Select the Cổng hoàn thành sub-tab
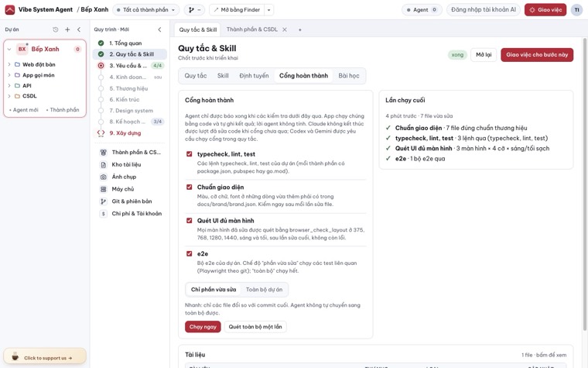This screenshot has height=368, width=588. click(x=303, y=75)
